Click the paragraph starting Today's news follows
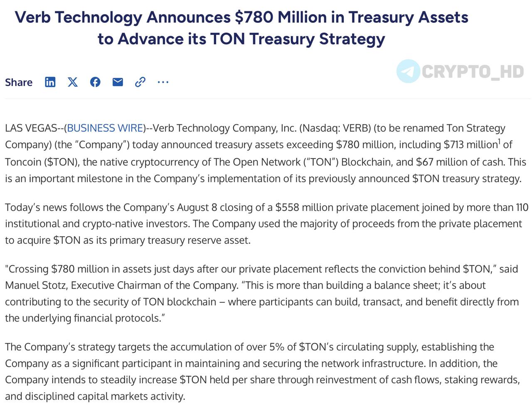 tap(266, 224)
